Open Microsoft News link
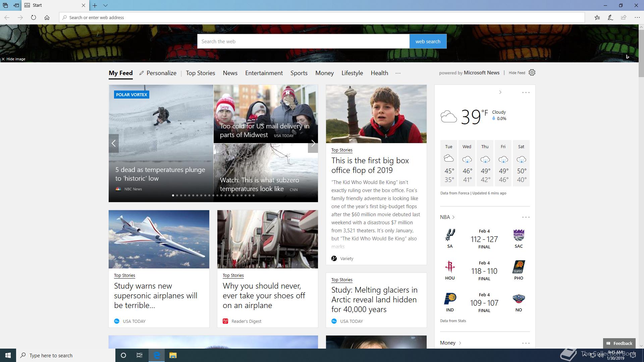Image resolution: width=644 pixels, height=362 pixels. 481,73
